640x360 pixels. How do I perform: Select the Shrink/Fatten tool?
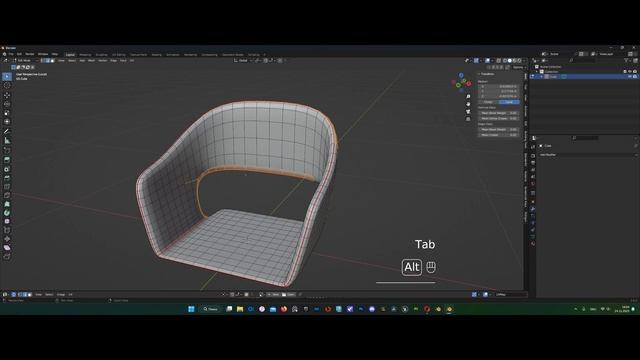(x=7, y=239)
